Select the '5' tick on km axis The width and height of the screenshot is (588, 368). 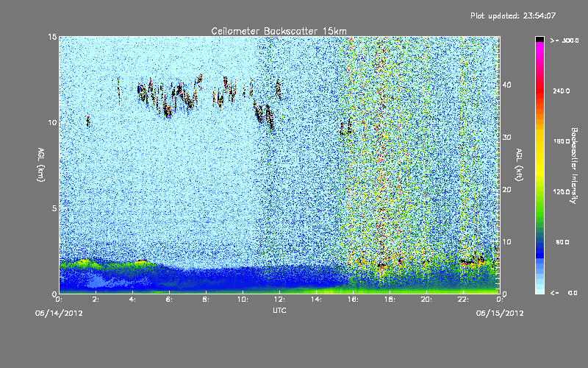54,208
